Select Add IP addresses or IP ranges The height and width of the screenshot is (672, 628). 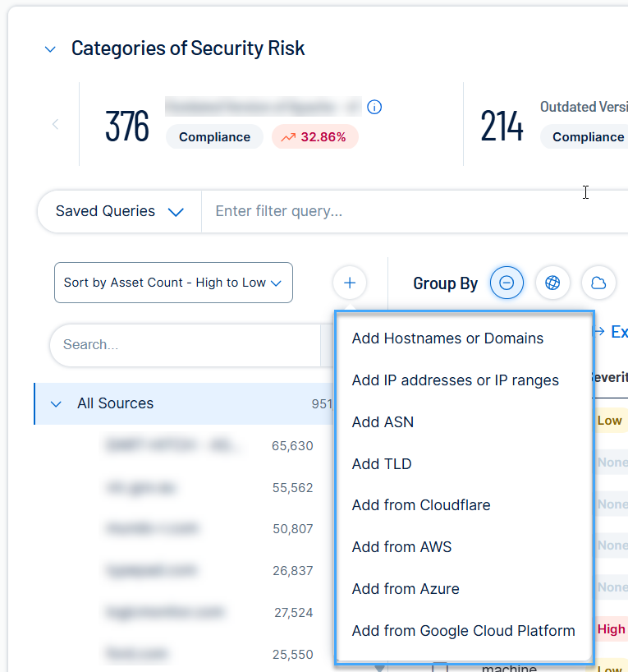click(455, 380)
